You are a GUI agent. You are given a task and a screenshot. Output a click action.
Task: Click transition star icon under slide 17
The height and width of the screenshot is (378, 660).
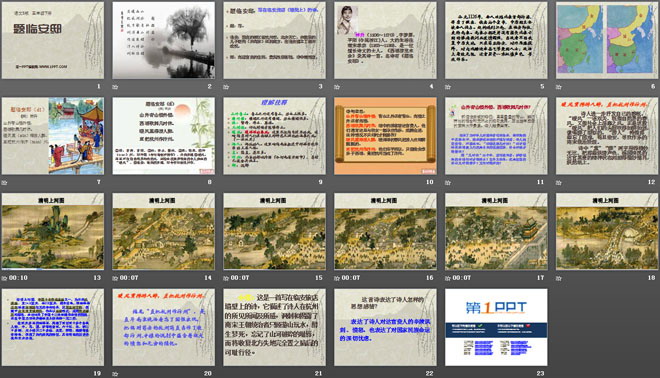pos(448,278)
